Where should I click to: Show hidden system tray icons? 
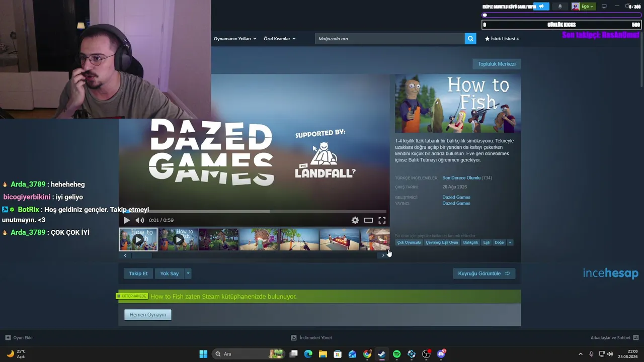click(581, 354)
